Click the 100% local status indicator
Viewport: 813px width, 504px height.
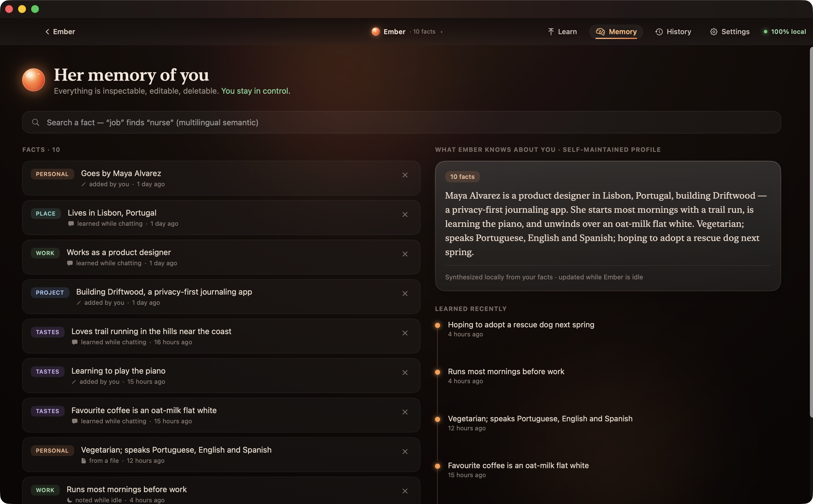(x=785, y=32)
